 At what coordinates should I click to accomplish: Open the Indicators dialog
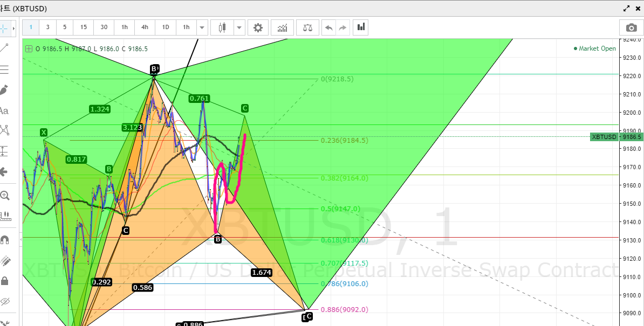point(282,27)
